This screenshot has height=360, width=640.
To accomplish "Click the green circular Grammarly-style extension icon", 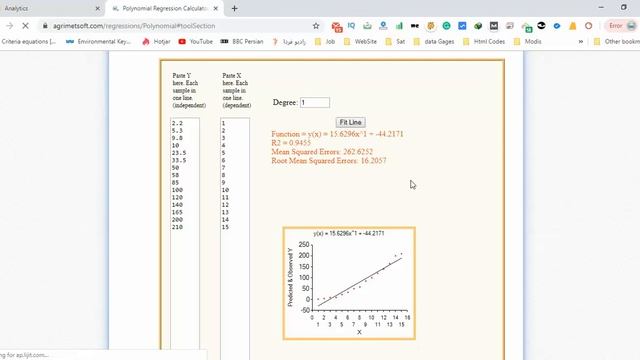I will [x=446, y=26].
